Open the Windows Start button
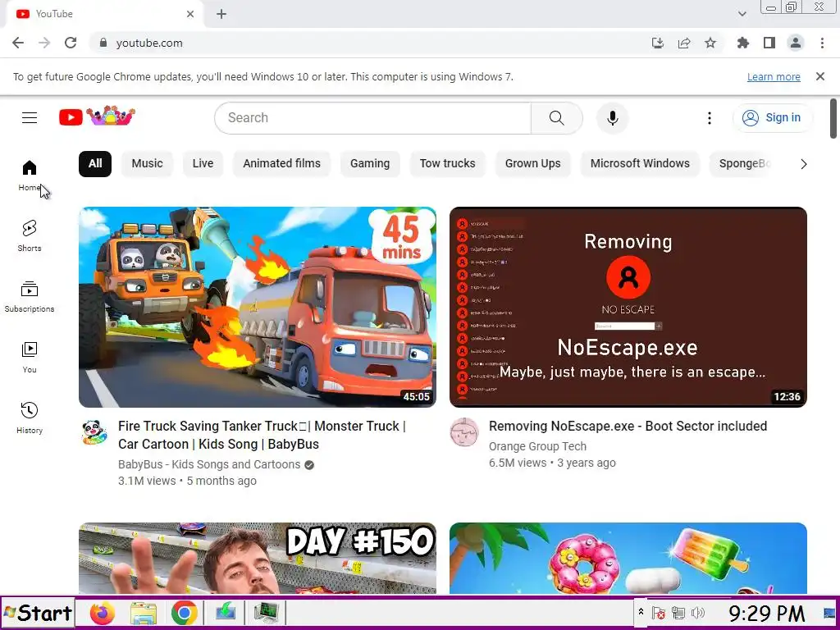Screen dimensions: 840x630 pyautogui.click(x=38, y=613)
